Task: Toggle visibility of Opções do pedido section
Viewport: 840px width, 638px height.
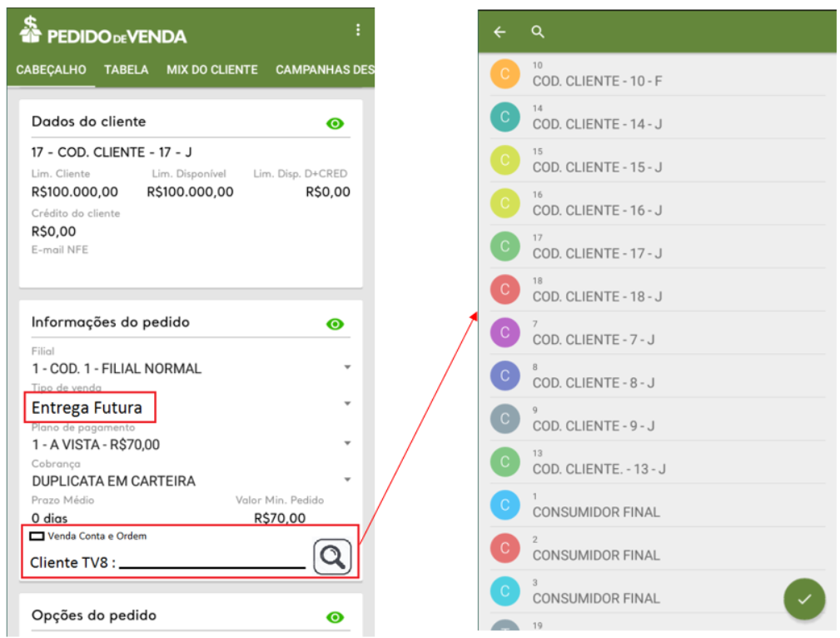Action: pyautogui.click(x=335, y=618)
